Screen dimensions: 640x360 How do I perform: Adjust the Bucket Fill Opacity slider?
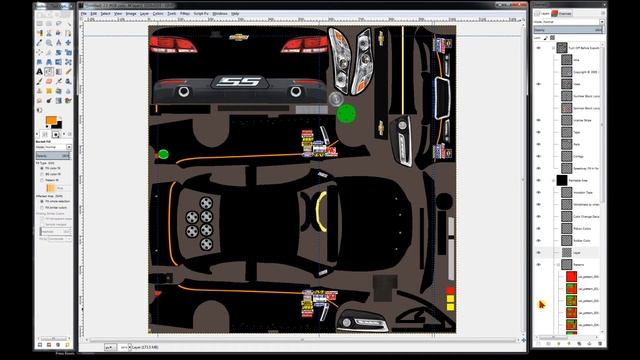(x=53, y=156)
